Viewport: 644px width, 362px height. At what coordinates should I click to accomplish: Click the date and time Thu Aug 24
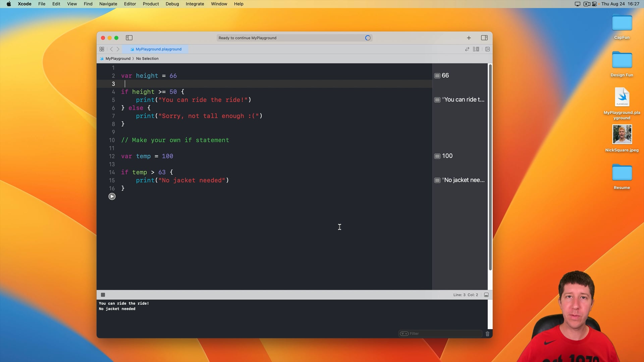tap(620, 4)
